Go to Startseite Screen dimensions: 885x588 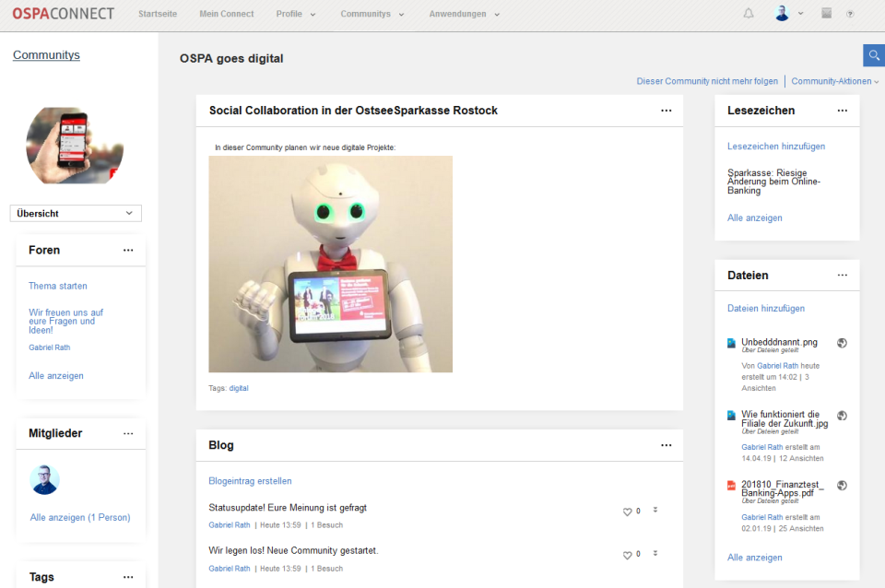158,14
